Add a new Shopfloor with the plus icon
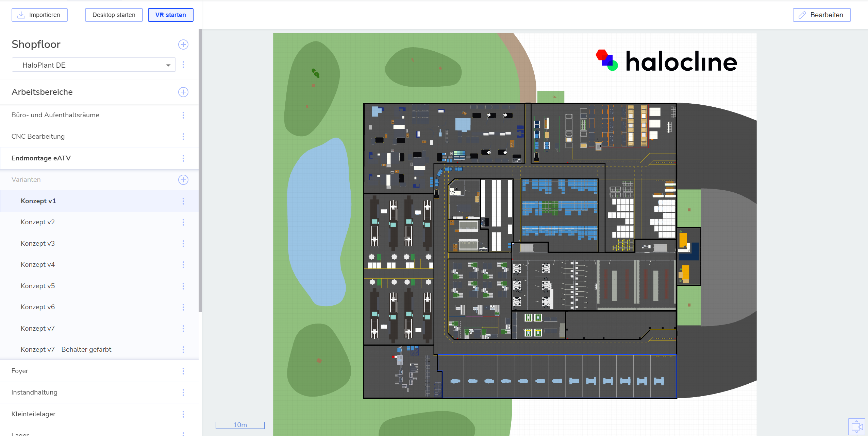868x436 pixels. [x=183, y=44]
